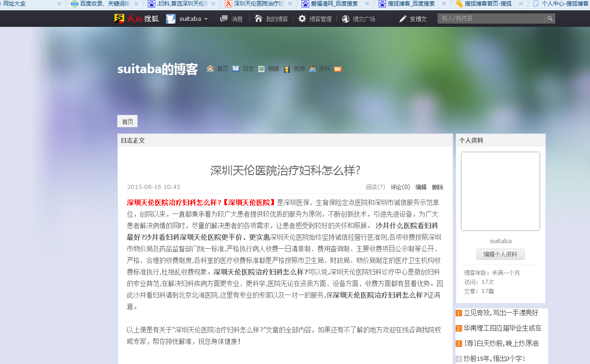The height and width of the screenshot is (364, 590).
Task: Go to 我的博客 from top bar
Action: [272, 19]
